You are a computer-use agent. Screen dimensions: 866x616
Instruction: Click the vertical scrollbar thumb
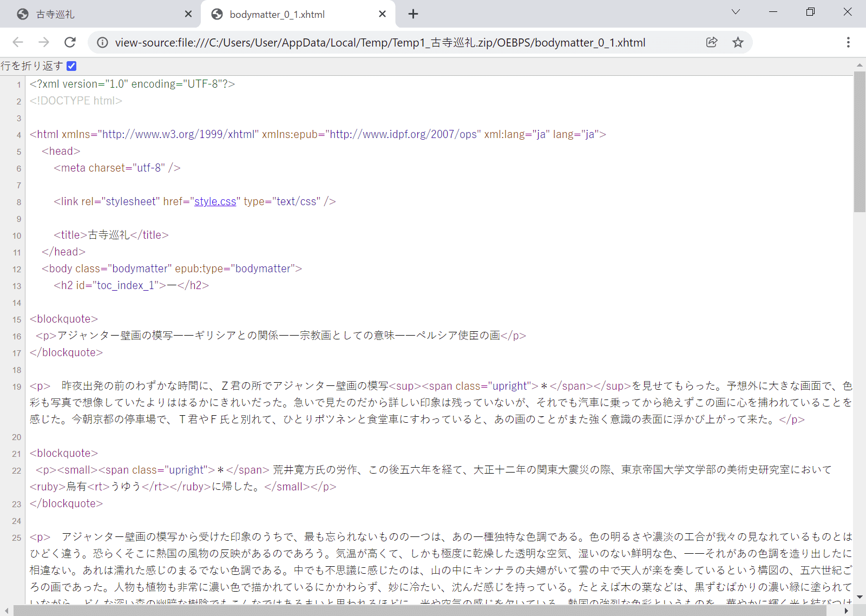(860, 142)
